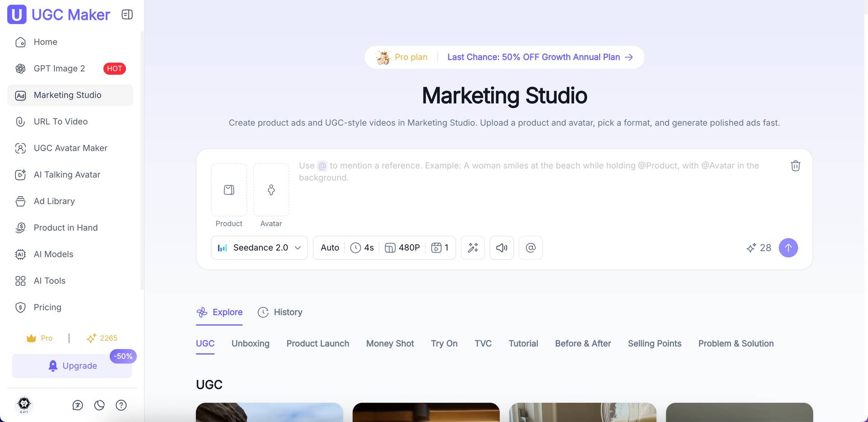The image size is (868, 422).
Task: Click the UGC Maker logo icon
Action: click(x=17, y=14)
